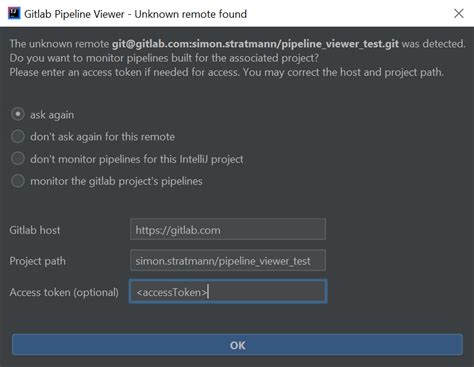Select don't monitor pipelines for IntelliJ project radio circle

18,159
